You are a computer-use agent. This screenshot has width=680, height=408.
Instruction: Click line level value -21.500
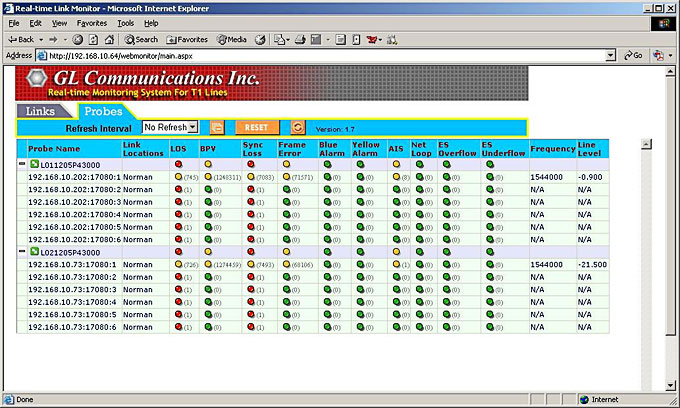[x=592, y=264]
